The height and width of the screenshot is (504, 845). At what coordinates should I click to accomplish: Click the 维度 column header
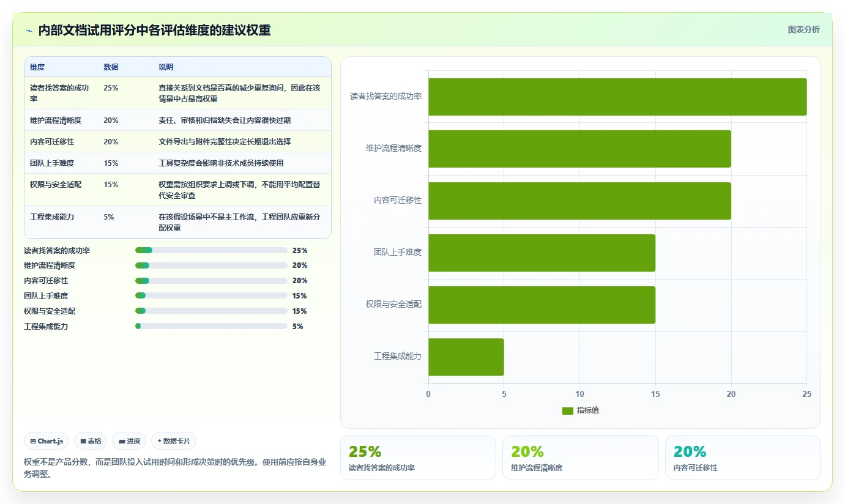(x=37, y=67)
